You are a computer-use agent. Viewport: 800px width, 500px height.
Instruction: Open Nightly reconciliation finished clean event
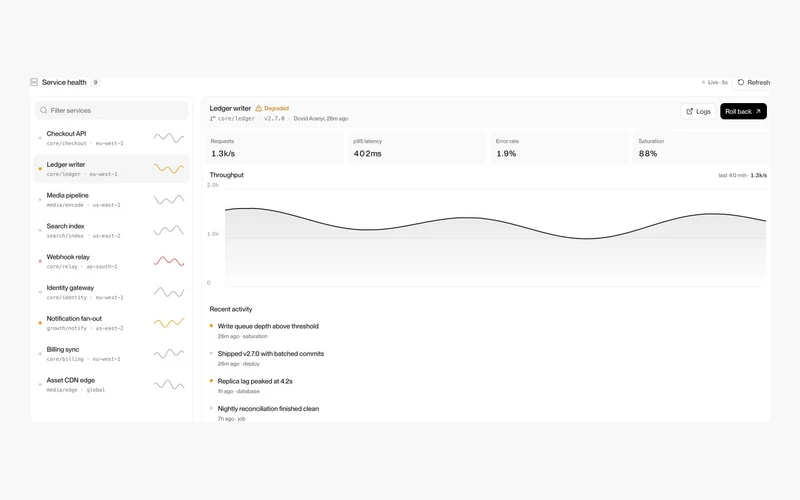pos(268,409)
